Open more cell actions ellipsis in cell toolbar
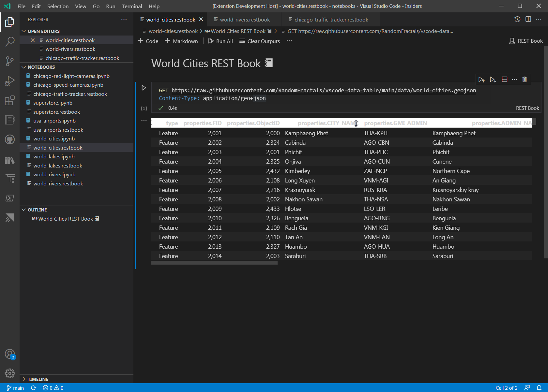The width and height of the screenshot is (548, 392). pos(514,80)
